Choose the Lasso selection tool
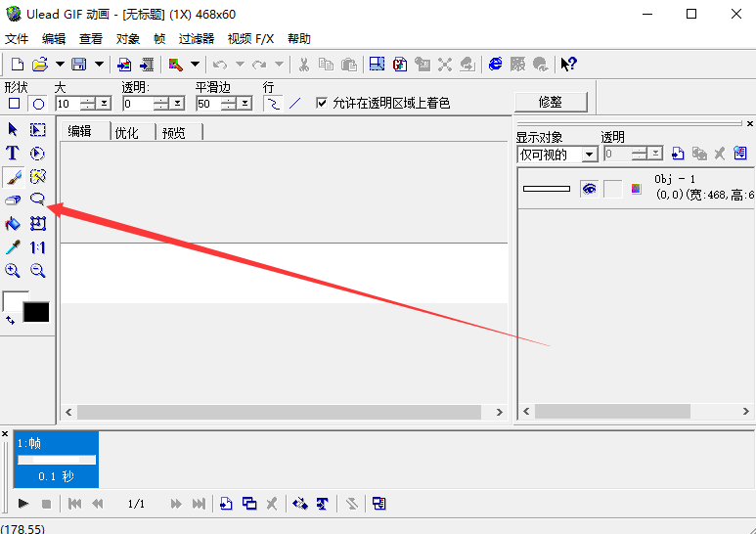756x534 pixels. click(x=37, y=200)
